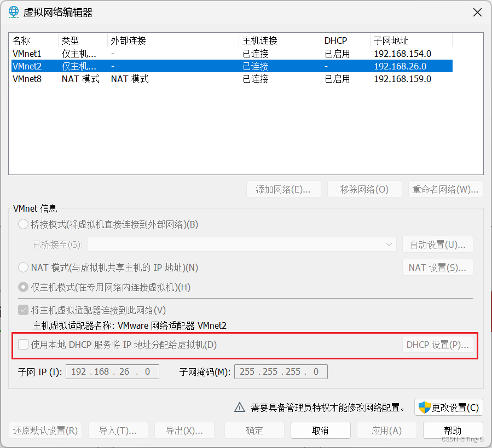Select 桥接模式 radio button

tap(22, 224)
